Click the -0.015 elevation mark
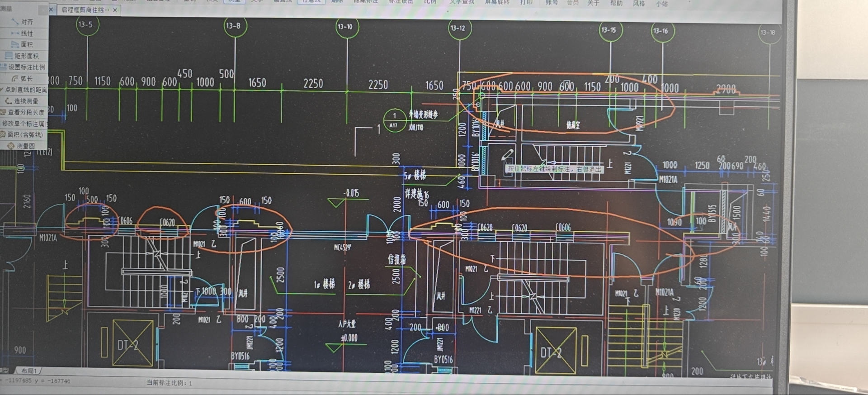The height and width of the screenshot is (395, 868). tap(351, 193)
